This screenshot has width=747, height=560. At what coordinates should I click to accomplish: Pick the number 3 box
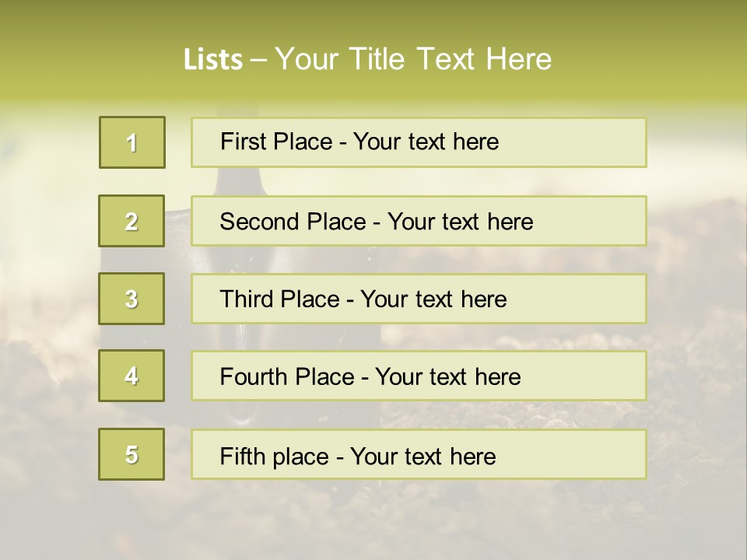tap(132, 299)
